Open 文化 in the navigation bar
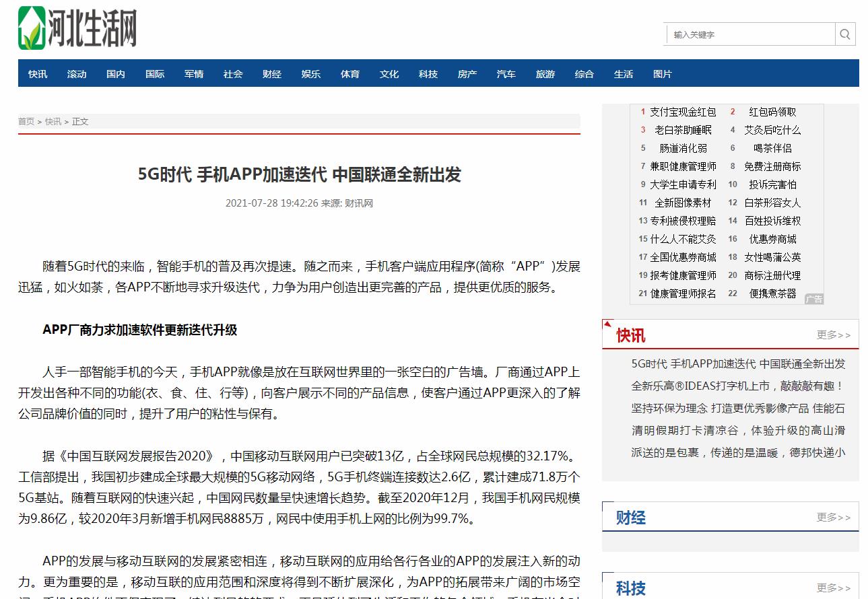This screenshot has width=868, height=599. (x=389, y=74)
